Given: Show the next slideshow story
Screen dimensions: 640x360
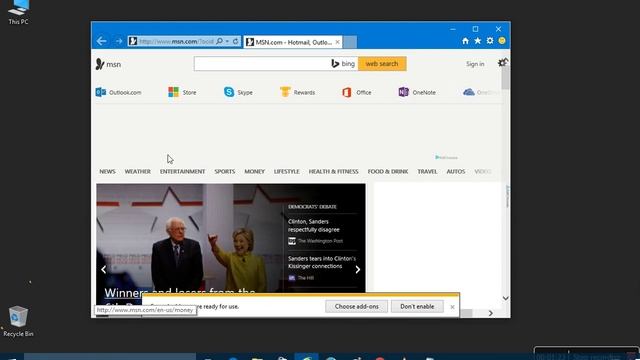Looking at the screenshot, I should [358, 269].
